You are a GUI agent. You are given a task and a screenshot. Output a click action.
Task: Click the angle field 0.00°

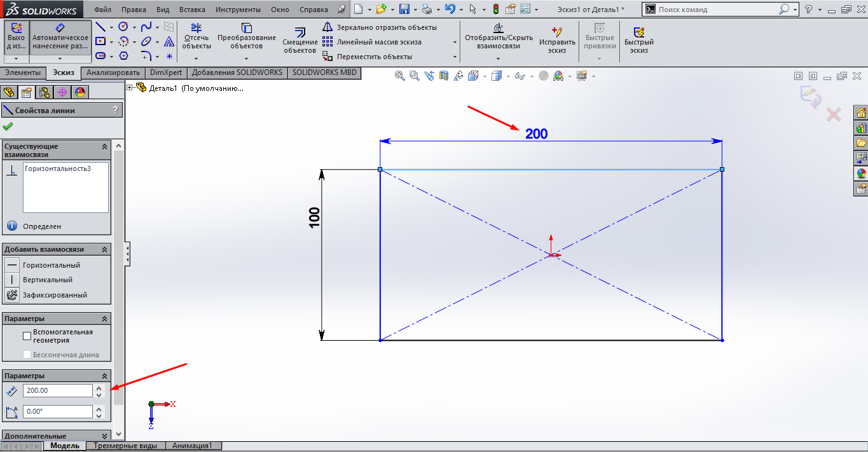pyautogui.click(x=58, y=411)
